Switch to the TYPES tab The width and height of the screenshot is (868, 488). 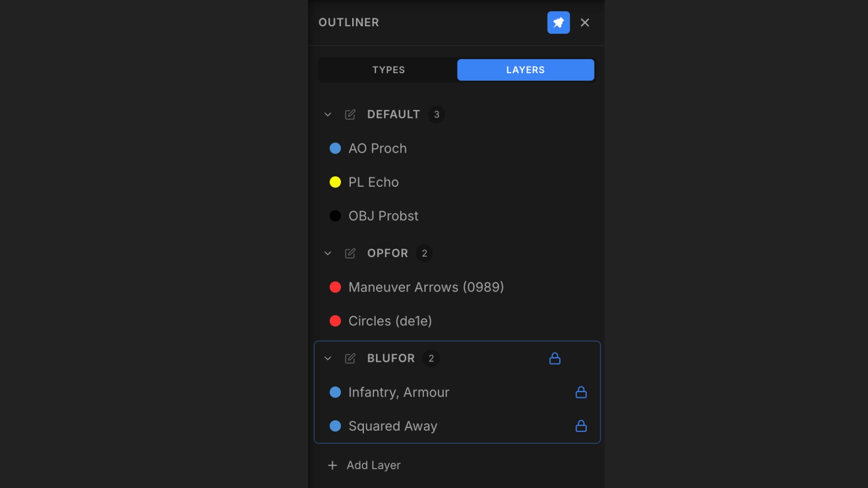(x=388, y=70)
